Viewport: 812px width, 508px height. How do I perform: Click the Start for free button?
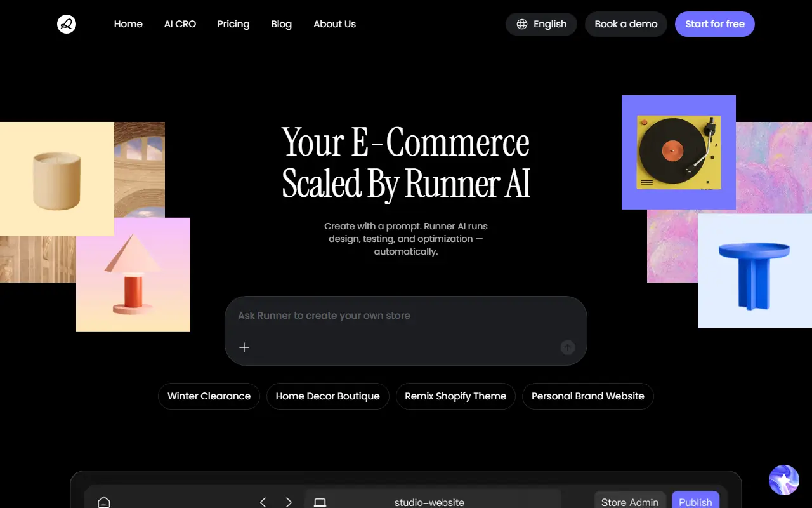click(x=714, y=23)
